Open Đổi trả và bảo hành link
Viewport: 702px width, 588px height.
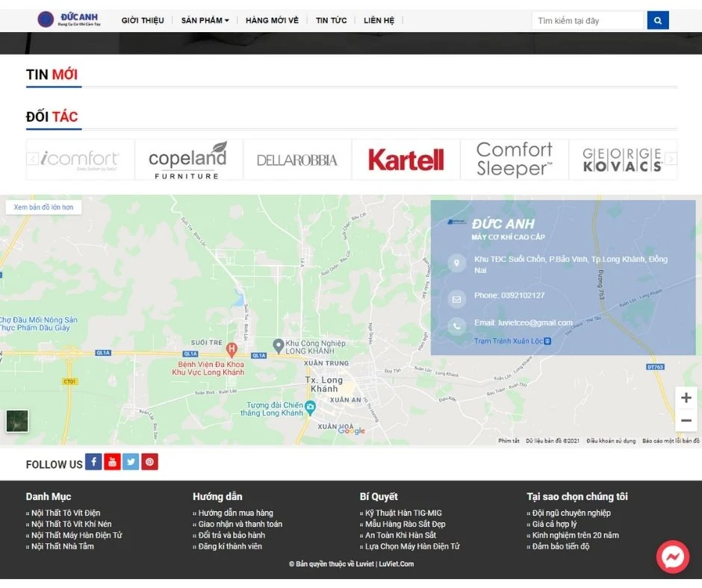[x=232, y=535]
